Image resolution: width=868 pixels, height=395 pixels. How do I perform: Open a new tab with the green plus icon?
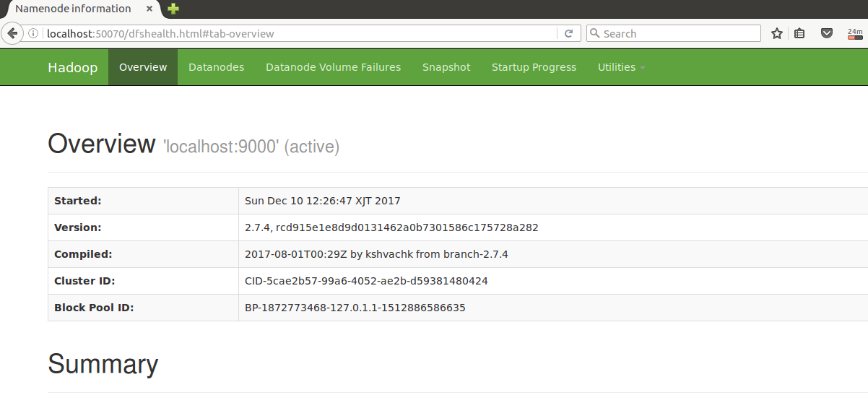[173, 9]
